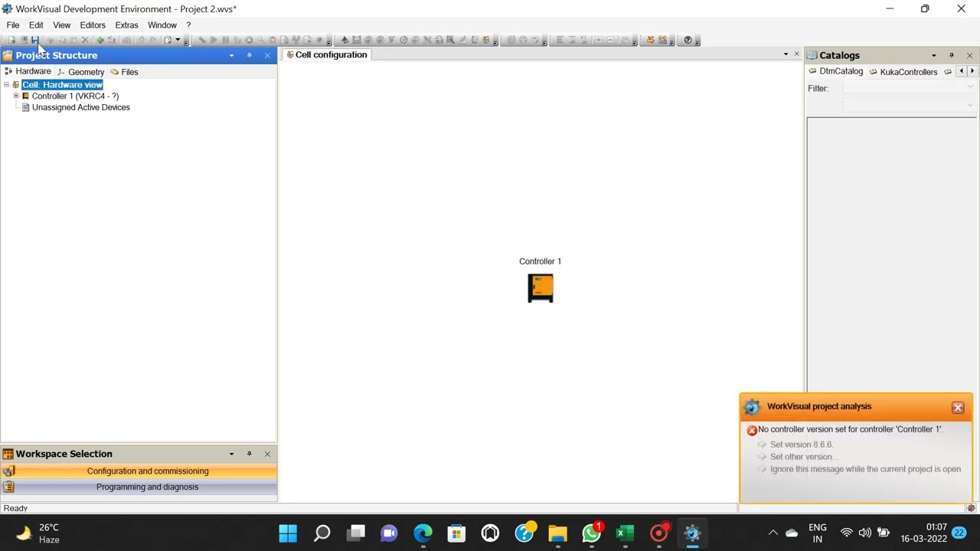Pin the Catalogs panel
Viewport: 980px width, 551px height.
point(952,55)
